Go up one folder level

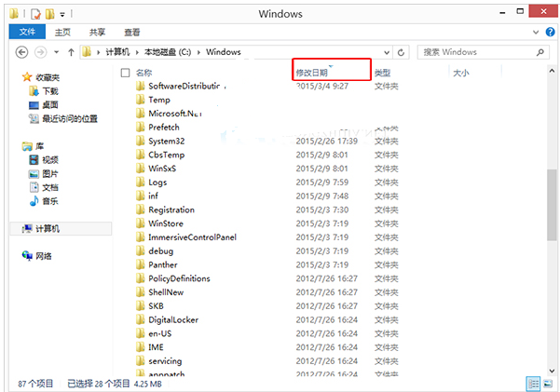coord(71,52)
